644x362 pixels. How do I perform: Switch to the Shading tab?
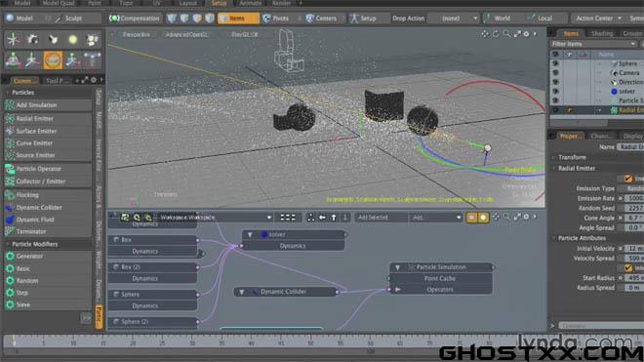coord(601,33)
